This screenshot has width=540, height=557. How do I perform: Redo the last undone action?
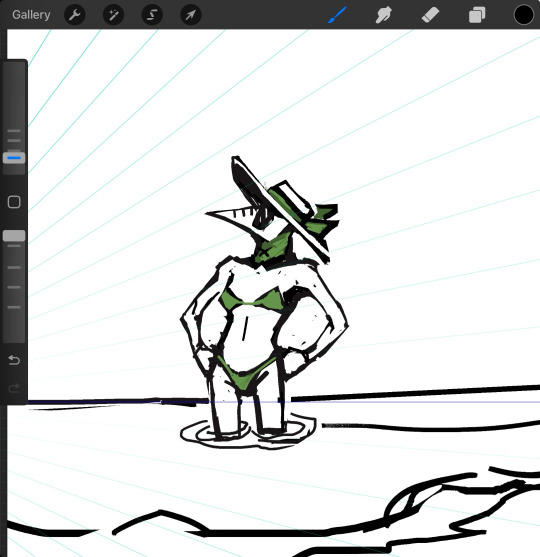click(x=14, y=388)
